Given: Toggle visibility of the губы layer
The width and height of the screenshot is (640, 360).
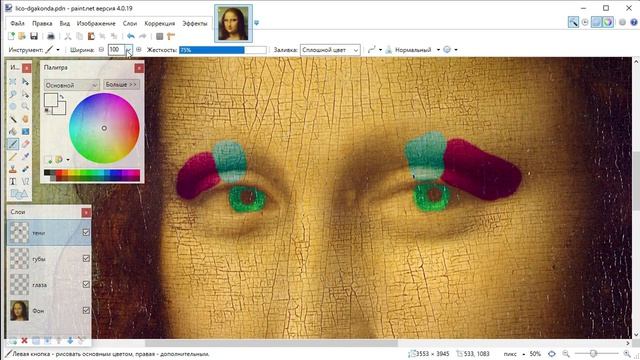Looking at the screenshot, I should [86, 258].
